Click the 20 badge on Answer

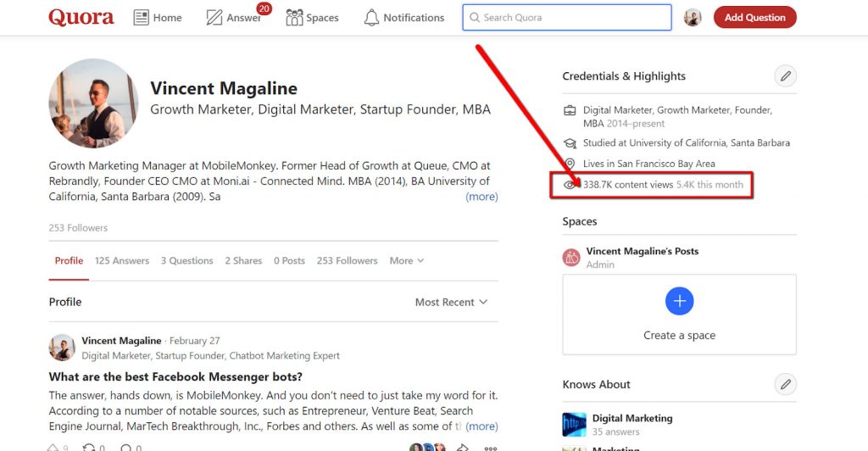tap(264, 8)
